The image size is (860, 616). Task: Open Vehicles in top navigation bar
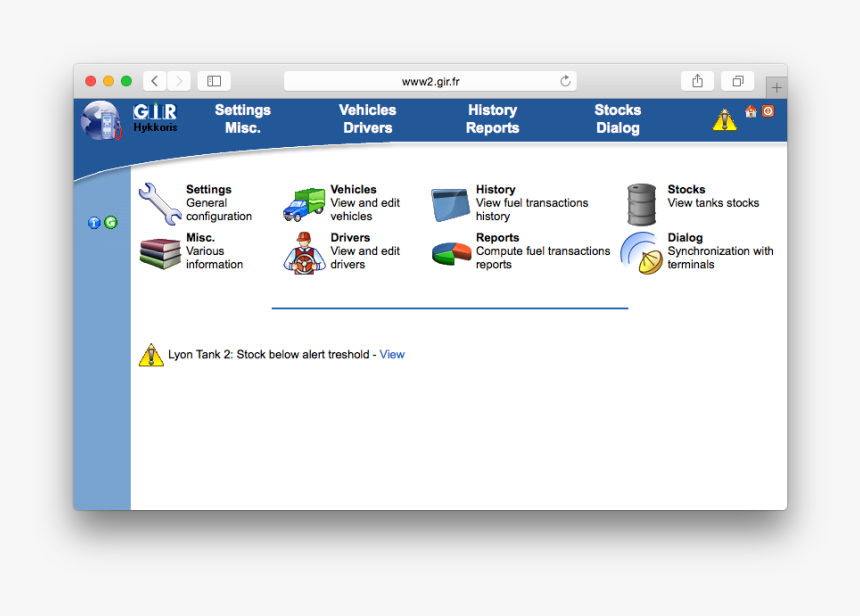pyautogui.click(x=367, y=110)
